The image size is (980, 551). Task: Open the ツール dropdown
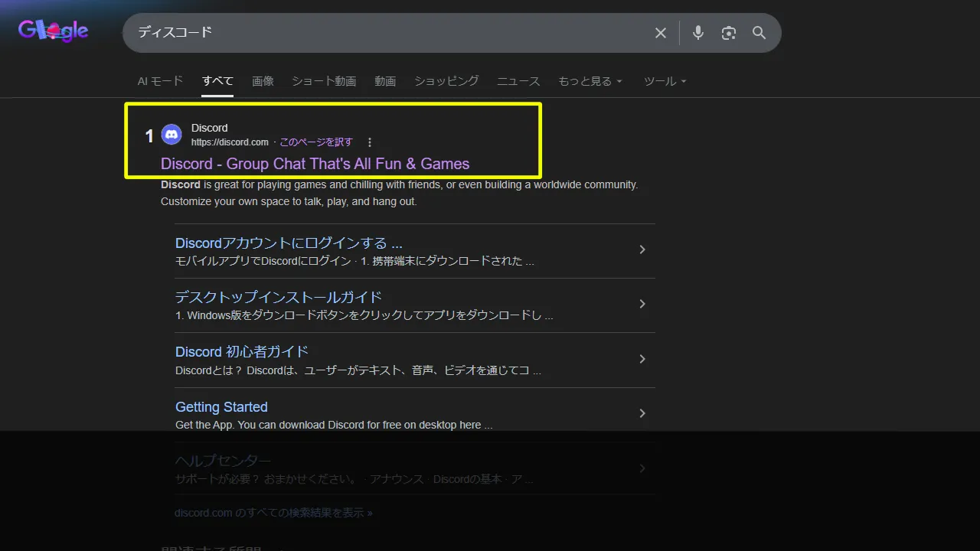(x=664, y=80)
